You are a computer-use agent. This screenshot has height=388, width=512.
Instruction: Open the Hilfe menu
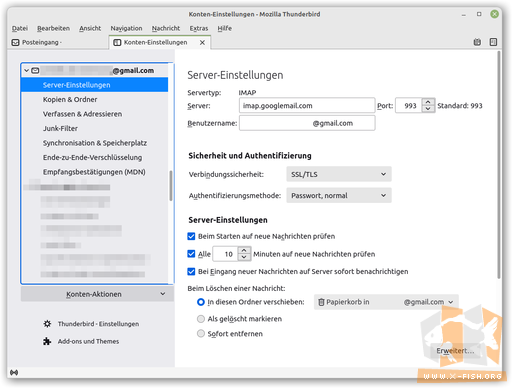[224, 28]
